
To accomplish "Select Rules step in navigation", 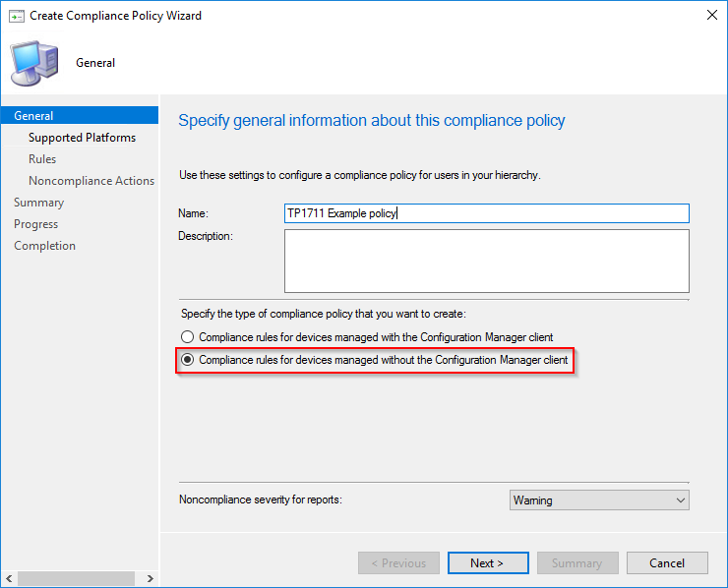I will [42, 159].
